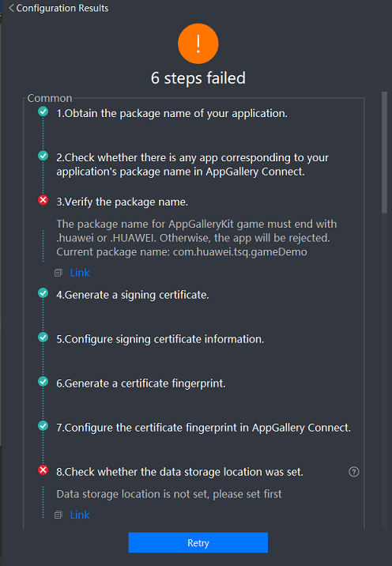Click the orange warning exclamation icon

(x=198, y=43)
